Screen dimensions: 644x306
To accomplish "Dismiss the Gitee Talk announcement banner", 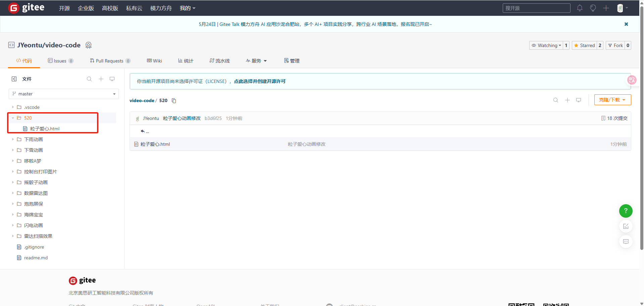I will [626, 24].
